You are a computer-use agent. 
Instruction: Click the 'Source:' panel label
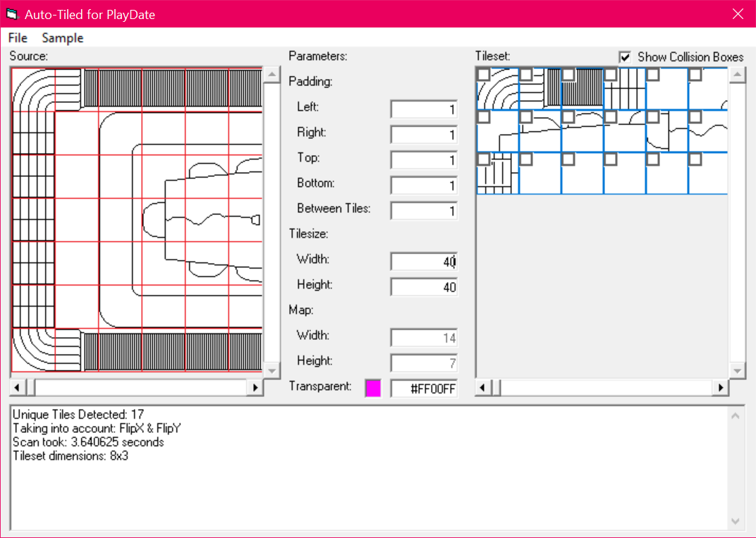(29, 56)
